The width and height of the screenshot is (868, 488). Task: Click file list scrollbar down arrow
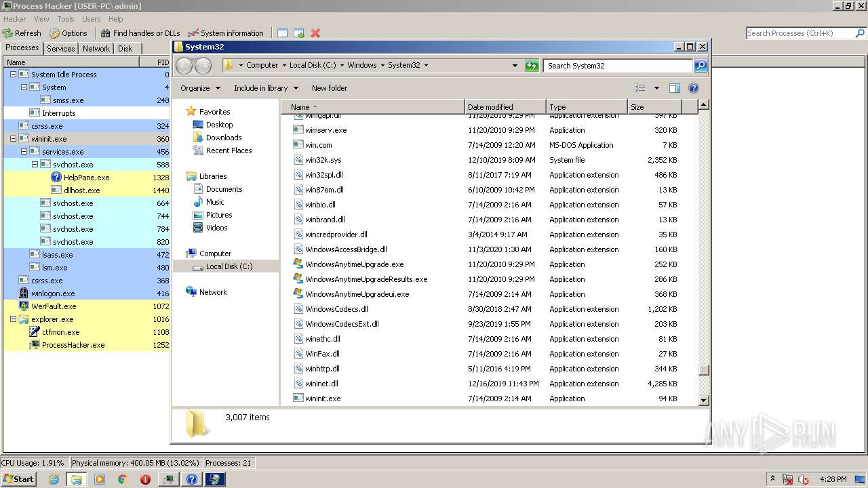coord(704,400)
